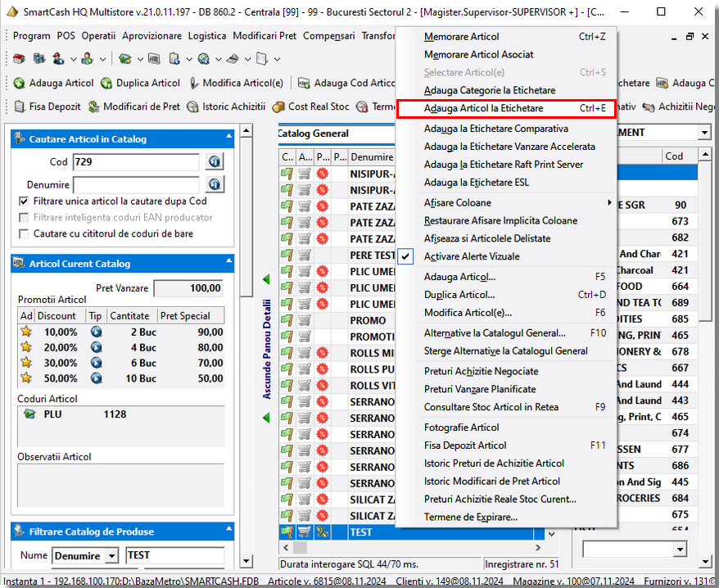Click the Cod input field containing 729
719x588 pixels.
click(x=136, y=162)
